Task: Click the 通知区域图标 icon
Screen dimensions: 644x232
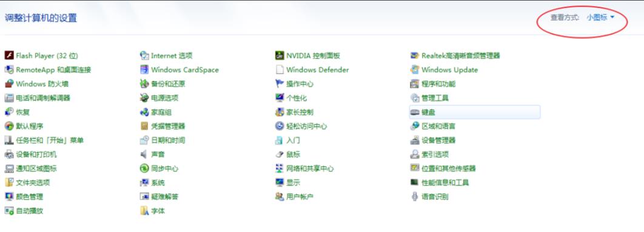Action: tap(9, 168)
